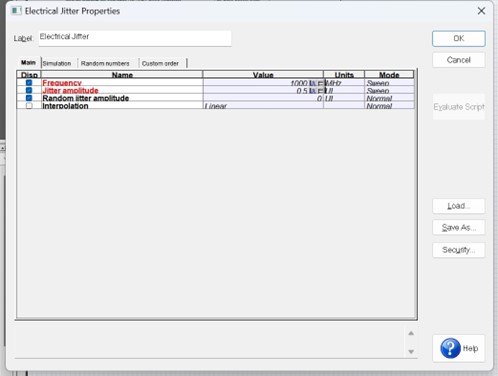Open the Interpolation Linear value dropdown
Image resolution: width=498 pixels, height=376 pixels.
click(x=263, y=106)
